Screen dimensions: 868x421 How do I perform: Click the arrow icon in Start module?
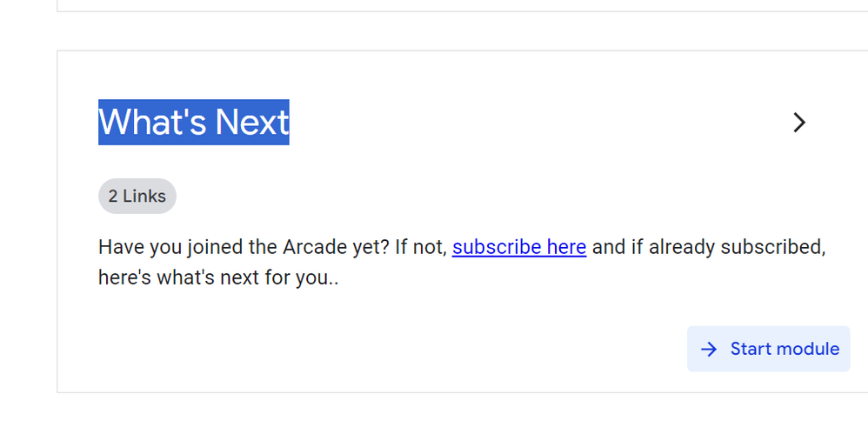click(x=709, y=349)
